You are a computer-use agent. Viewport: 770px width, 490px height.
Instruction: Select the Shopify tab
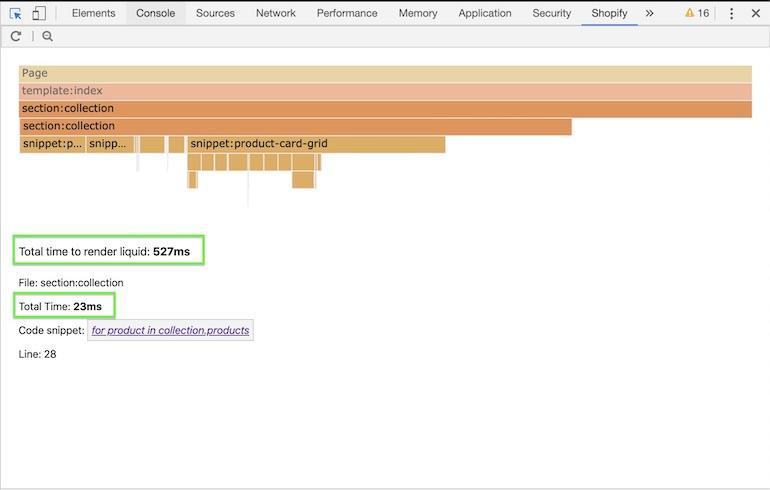click(x=609, y=13)
